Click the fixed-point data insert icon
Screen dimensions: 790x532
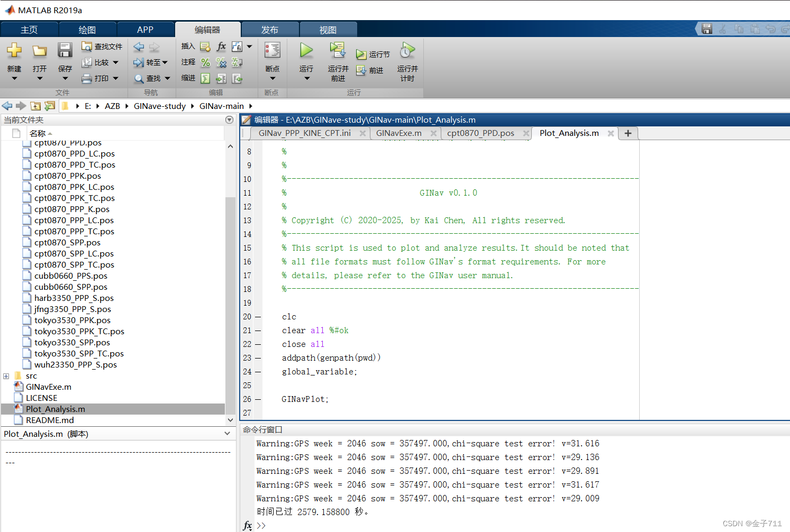point(237,47)
